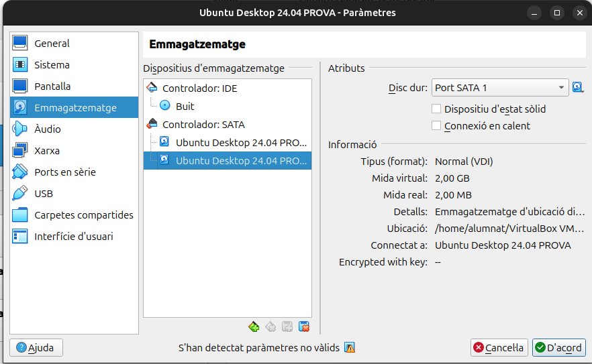Confirm with the D'acord button
The image size is (592, 364).
click(x=558, y=347)
